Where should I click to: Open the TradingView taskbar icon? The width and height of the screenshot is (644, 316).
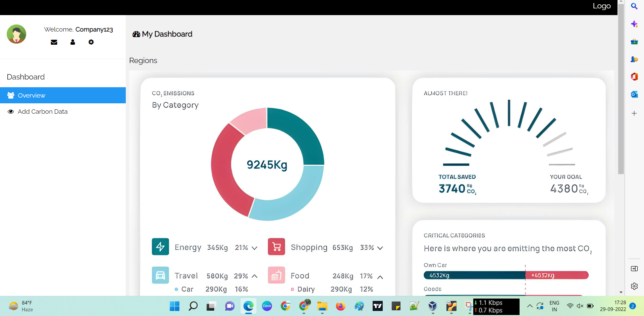coord(378,306)
